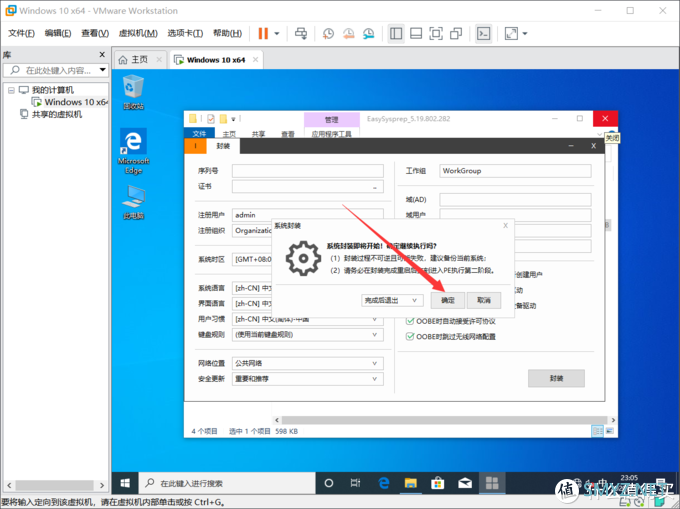
Task: Toggle the library sidebar view icon
Action: tap(396, 33)
